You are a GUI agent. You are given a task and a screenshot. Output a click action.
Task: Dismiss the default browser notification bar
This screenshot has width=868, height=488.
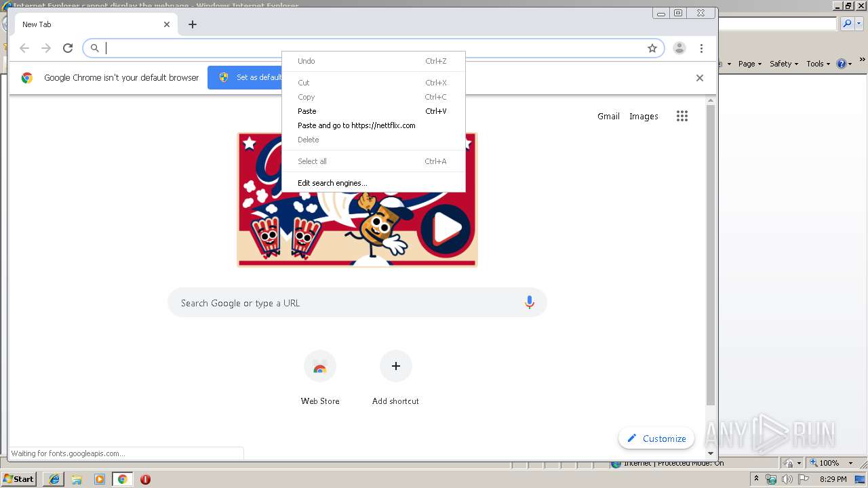(x=700, y=78)
